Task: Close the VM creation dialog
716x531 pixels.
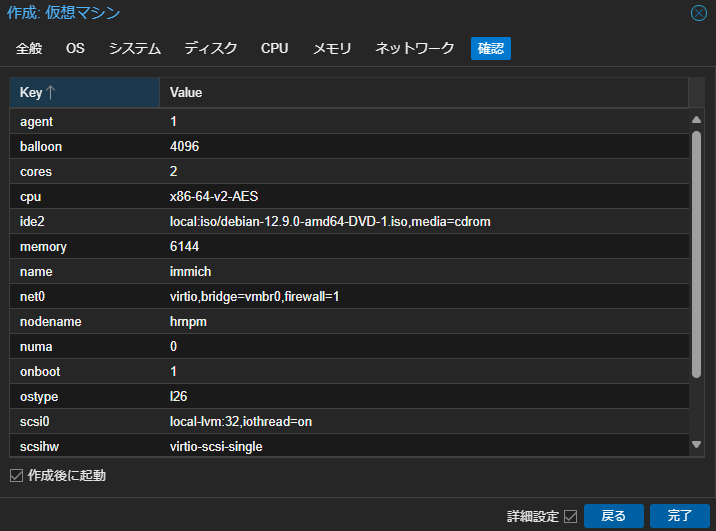Action: (699, 13)
